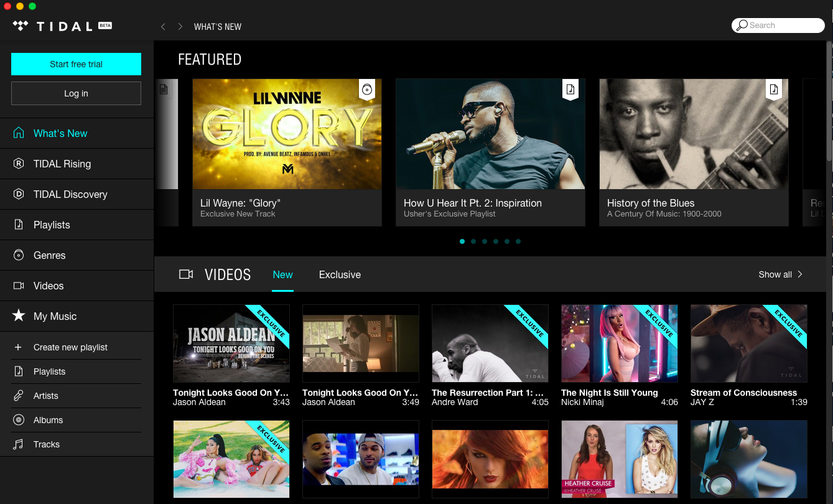Click title Lil Wayne: "Glory"

(x=240, y=203)
